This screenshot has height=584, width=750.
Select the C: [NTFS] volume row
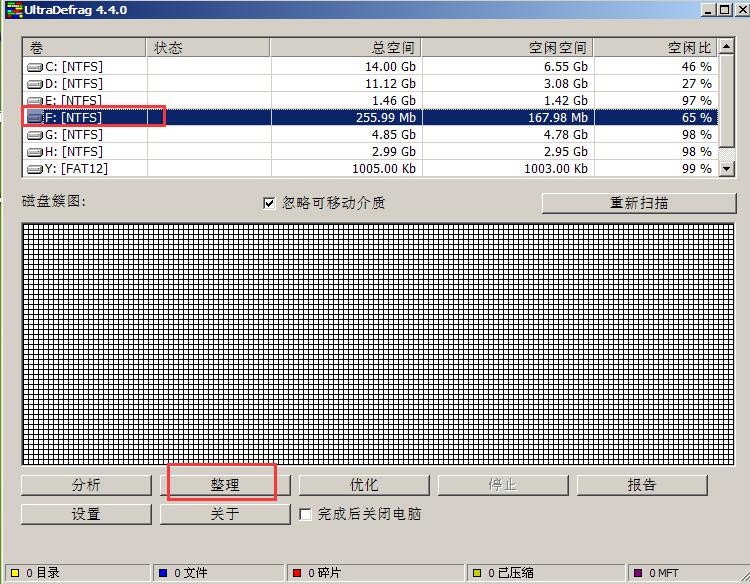point(370,67)
